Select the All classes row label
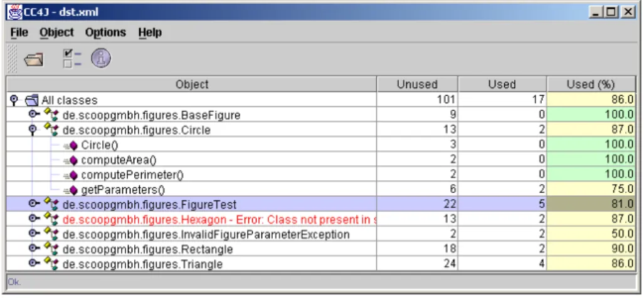The width and height of the screenshot is (644, 298). pos(70,100)
